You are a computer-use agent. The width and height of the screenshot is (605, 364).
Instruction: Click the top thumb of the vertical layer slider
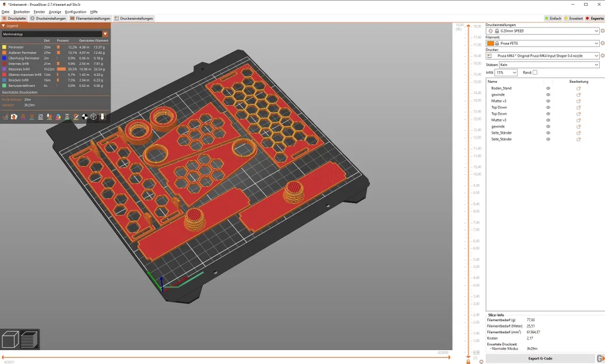pos(469,26)
